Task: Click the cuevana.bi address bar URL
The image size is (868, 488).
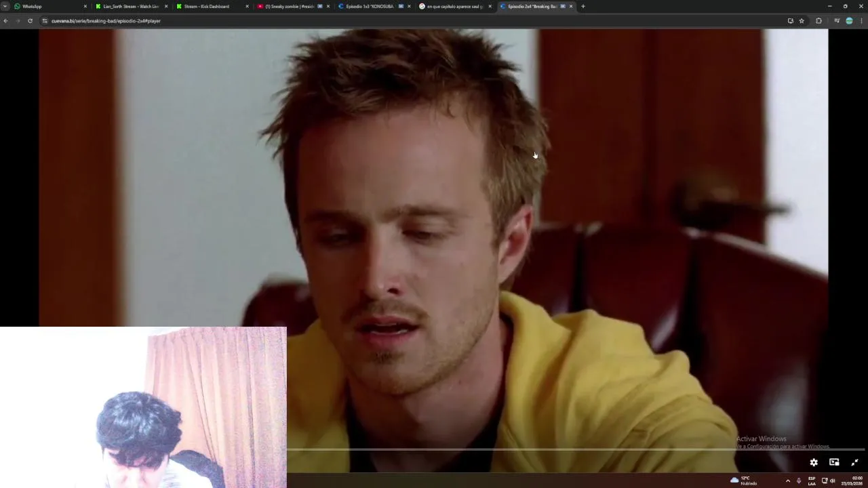Action: point(106,21)
